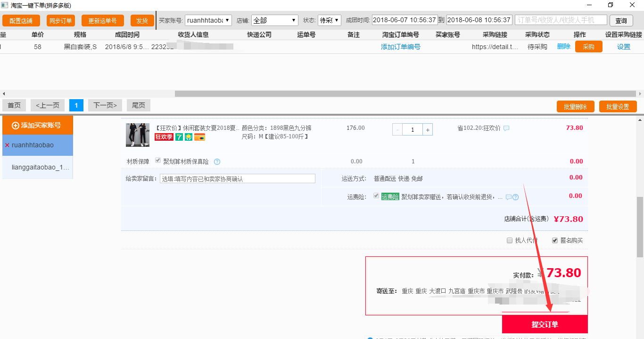Open the 买家账号 dropdown
This screenshot has height=339, width=644.
coord(208,20)
